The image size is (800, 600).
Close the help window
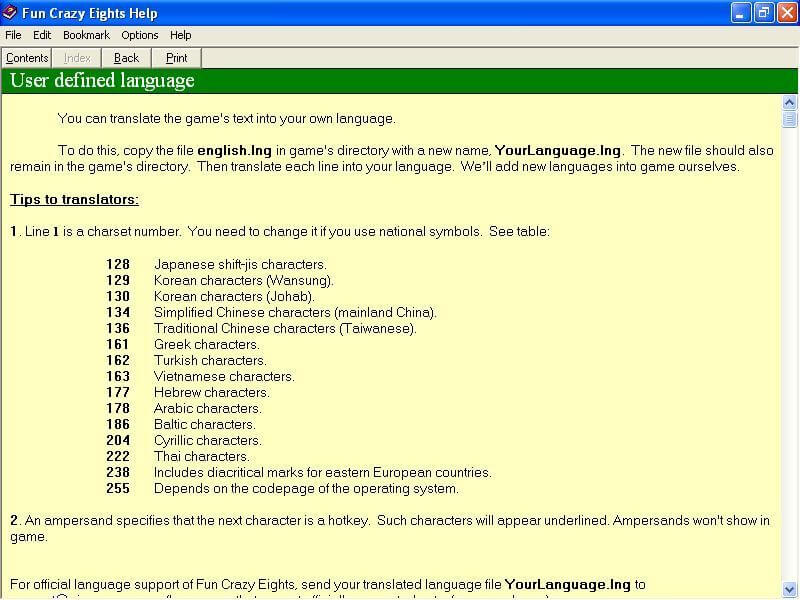tap(787, 13)
